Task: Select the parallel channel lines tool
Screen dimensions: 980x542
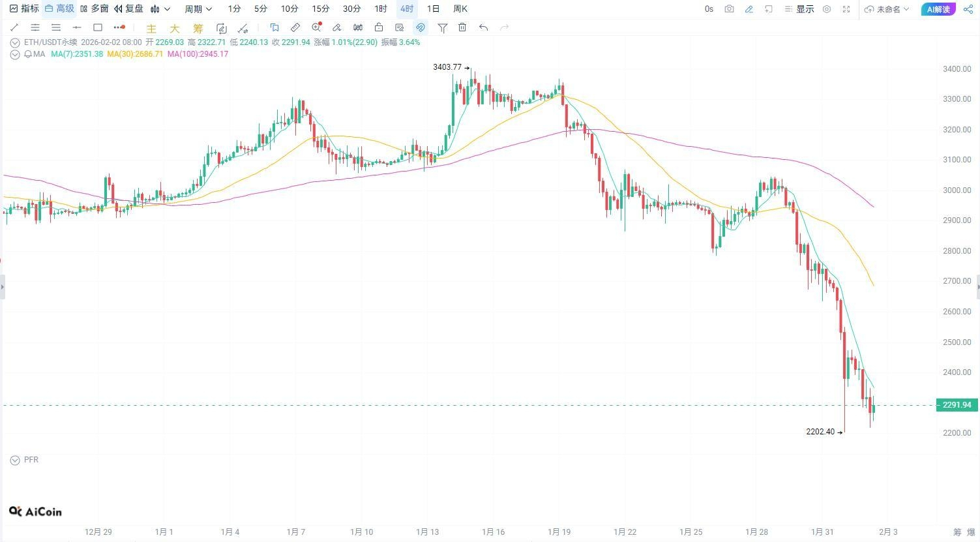Action: [35, 27]
